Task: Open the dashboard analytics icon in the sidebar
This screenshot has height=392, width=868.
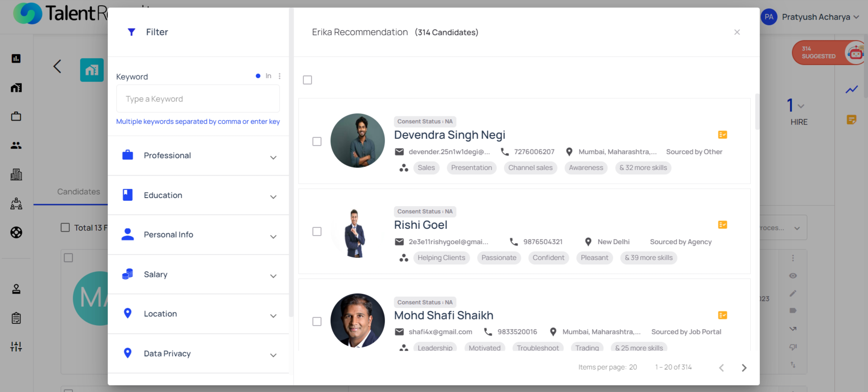Action: (x=16, y=59)
